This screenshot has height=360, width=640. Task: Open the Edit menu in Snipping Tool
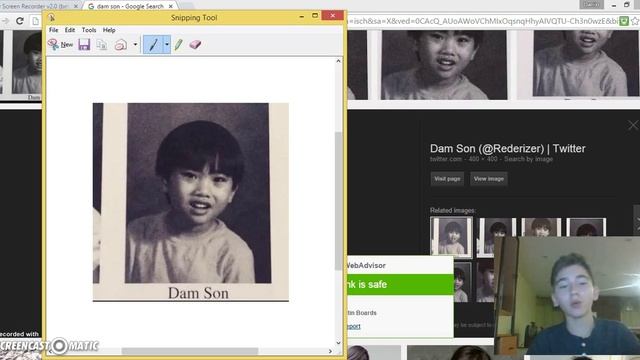(x=70, y=30)
